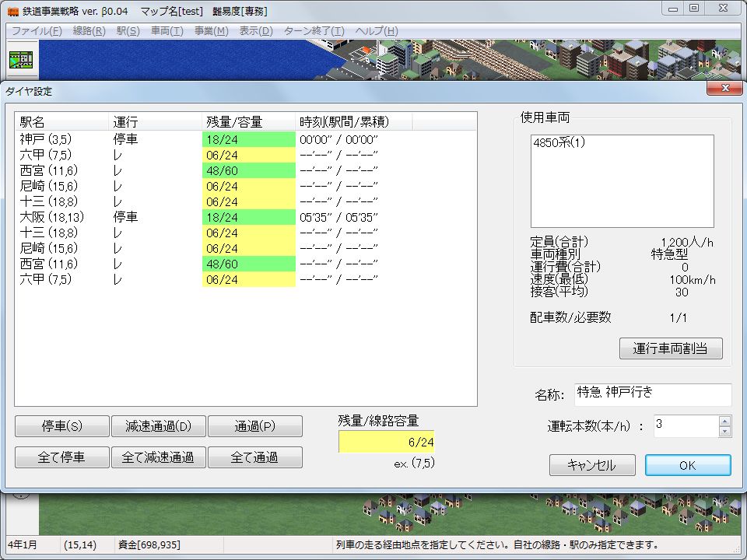Select 4850系(1) in the vehicle list
This screenshot has width=747, height=560.
(559, 144)
